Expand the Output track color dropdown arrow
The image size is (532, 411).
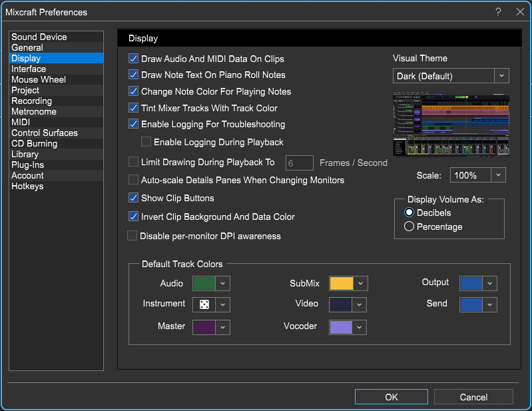point(489,283)
